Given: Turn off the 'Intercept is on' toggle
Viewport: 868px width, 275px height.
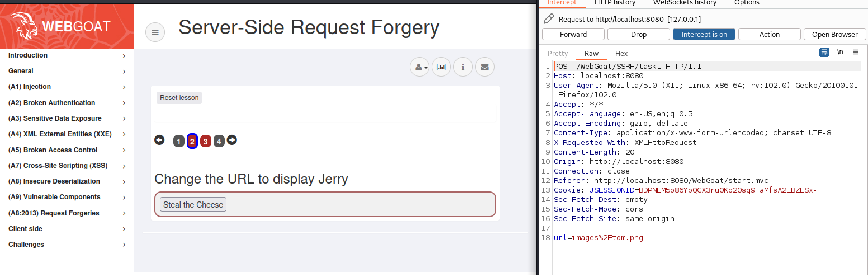Looking at the screenshot, I should (x=704, y=34).
